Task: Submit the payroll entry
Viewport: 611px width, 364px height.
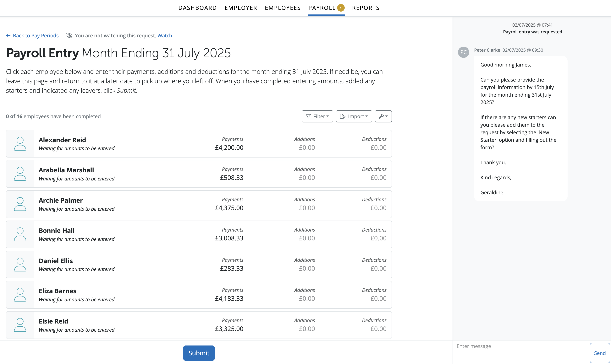Action: click(x=199, y=353)
